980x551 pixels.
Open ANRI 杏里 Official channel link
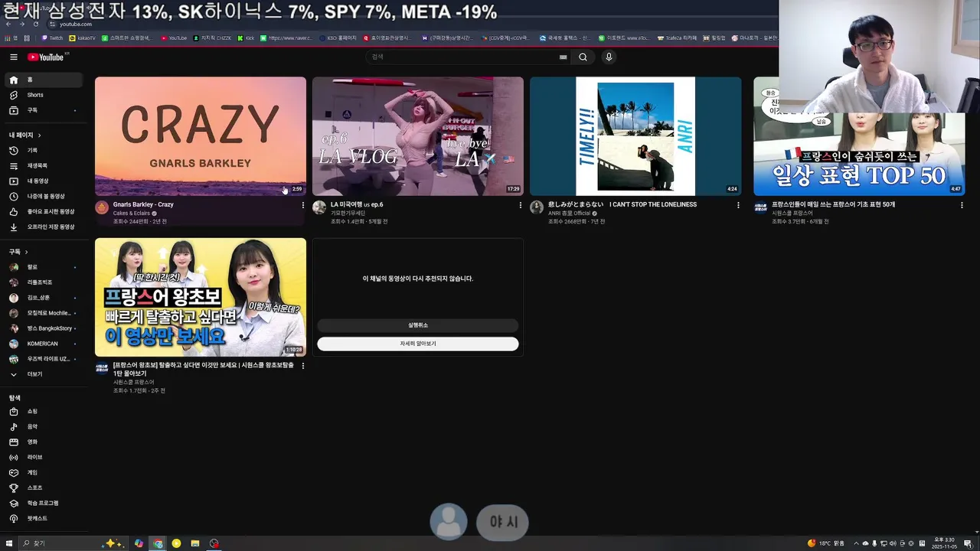tap(569, 214)
